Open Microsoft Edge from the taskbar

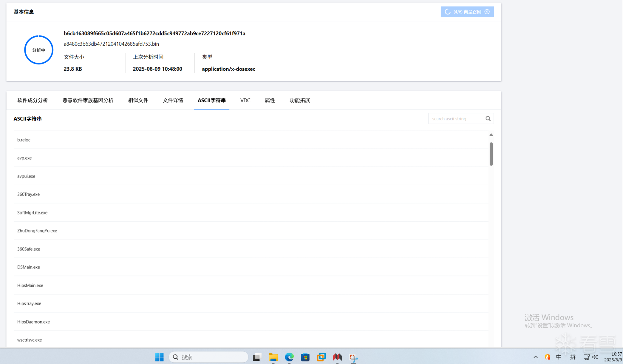(289, 357)
